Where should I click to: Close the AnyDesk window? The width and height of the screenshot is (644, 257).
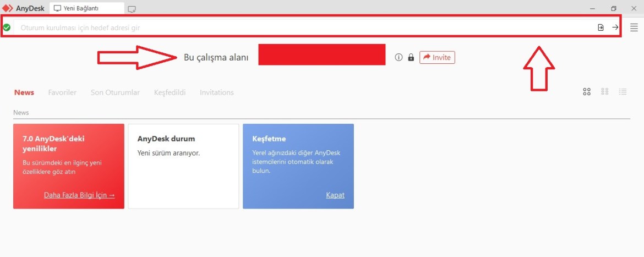(x=634, y=8)
